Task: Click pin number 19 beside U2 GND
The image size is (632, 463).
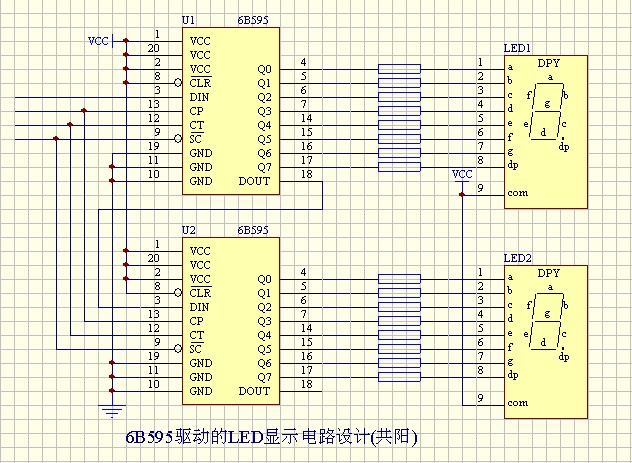Action: pos(154,356)
